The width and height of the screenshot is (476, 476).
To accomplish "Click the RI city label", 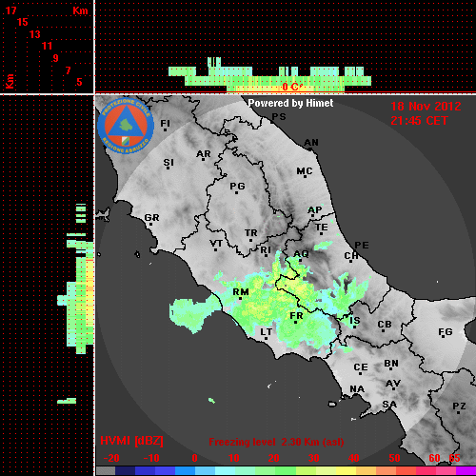I will pos(266,250).
